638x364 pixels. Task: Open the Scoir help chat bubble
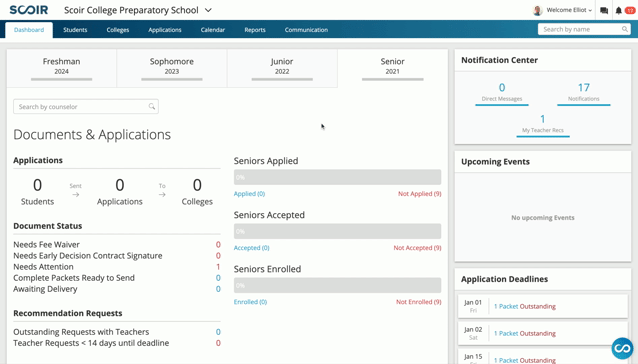[x=622, y=348]
